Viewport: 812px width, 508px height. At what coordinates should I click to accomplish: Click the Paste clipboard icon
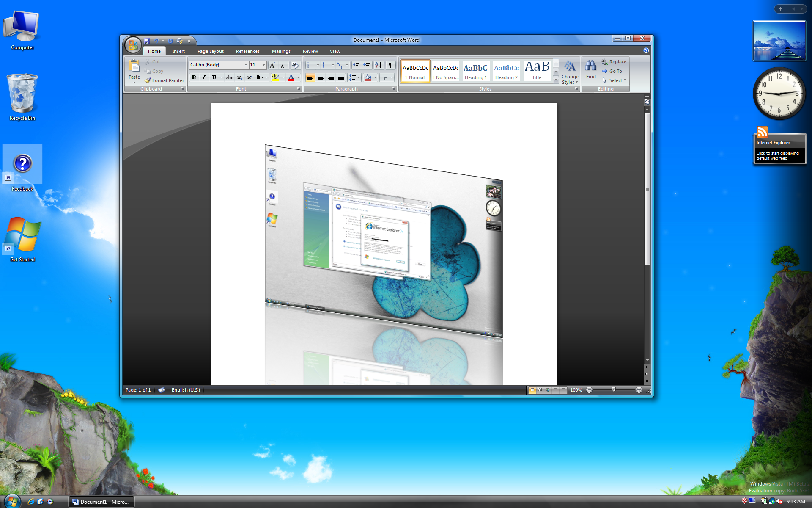[x=134, y=66]
